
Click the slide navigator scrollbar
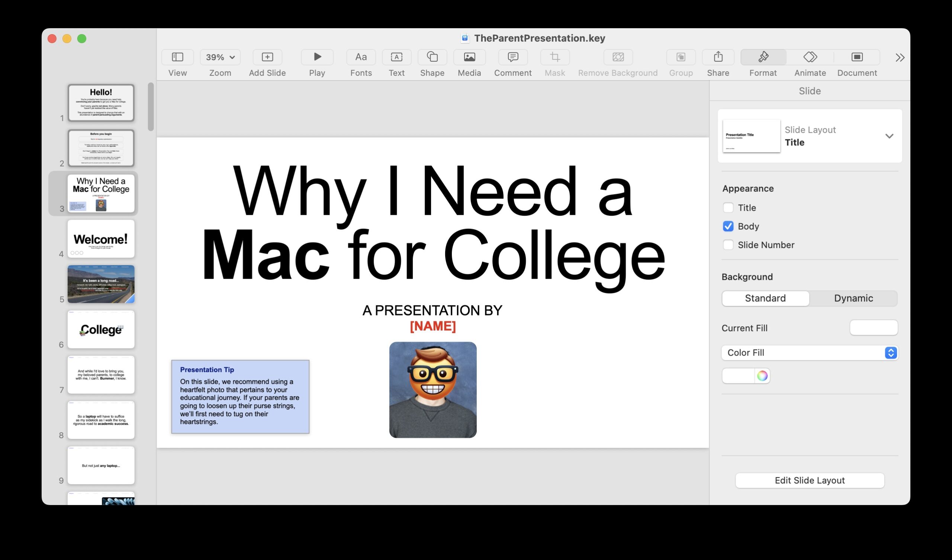pyautogui.click(x=151, y=107)
